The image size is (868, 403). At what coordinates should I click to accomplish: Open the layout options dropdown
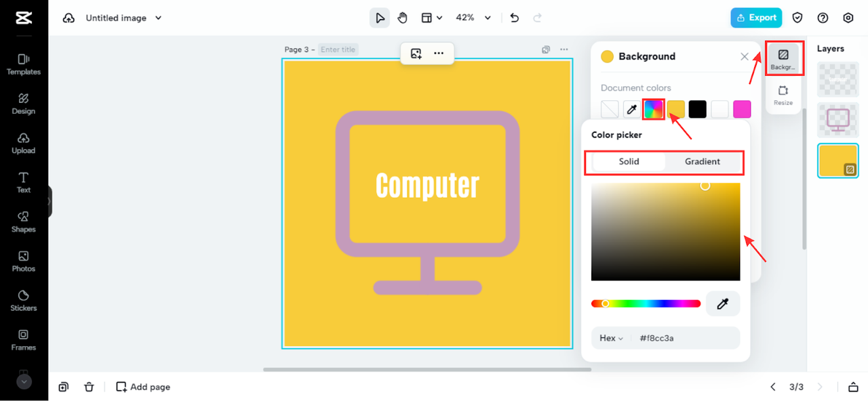point(431,18)
